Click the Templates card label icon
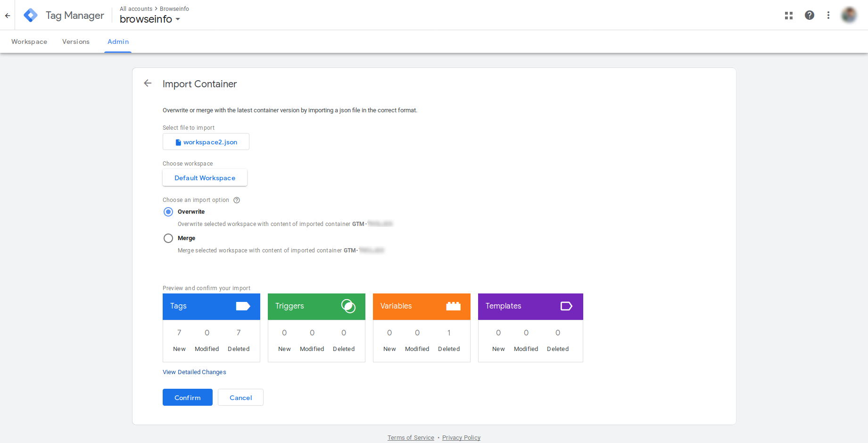The width and height of the screenshot is (868, 443). point(566,306)
